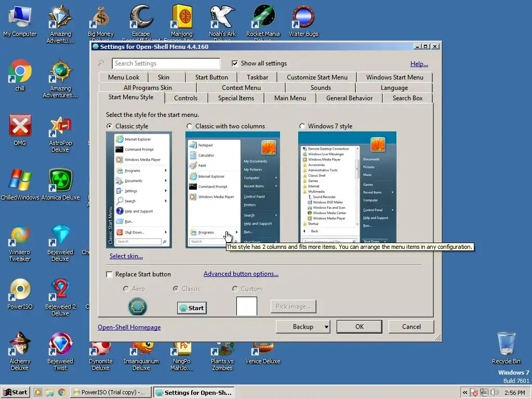Click the Cancel button
The width and height of the screenshot is (532, 399).
[411, 327]
